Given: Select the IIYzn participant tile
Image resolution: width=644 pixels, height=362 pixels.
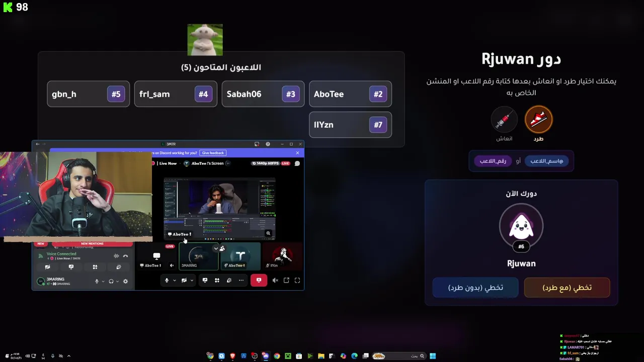Looking at the screenshot, I should [282, 256].
